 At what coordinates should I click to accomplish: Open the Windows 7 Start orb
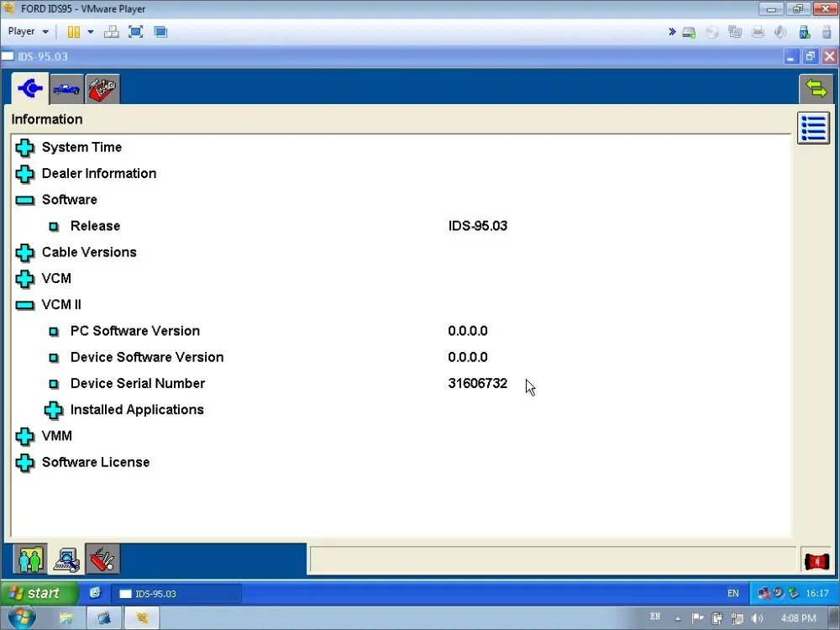(22, 617)
